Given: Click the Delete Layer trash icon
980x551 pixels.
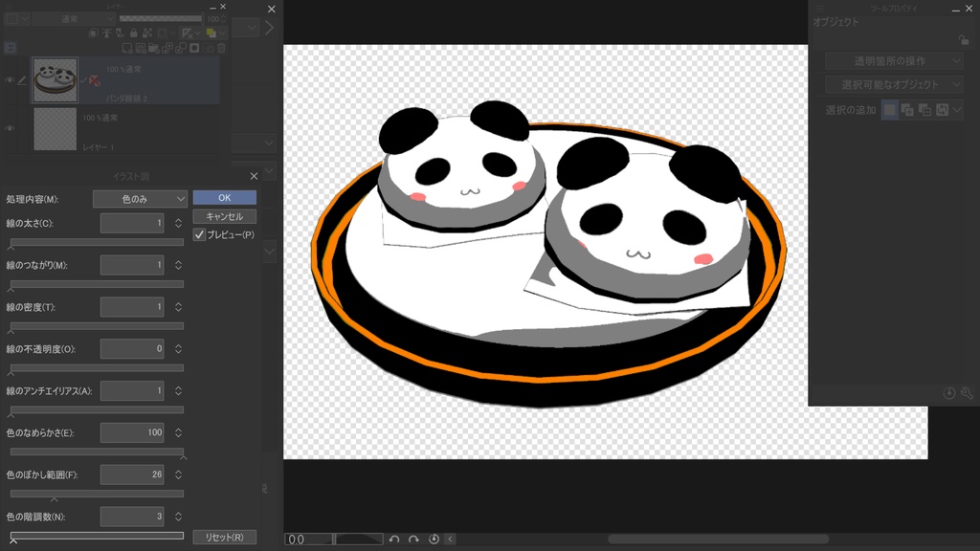Looking at the screenshot, I should tap(221, 48).
